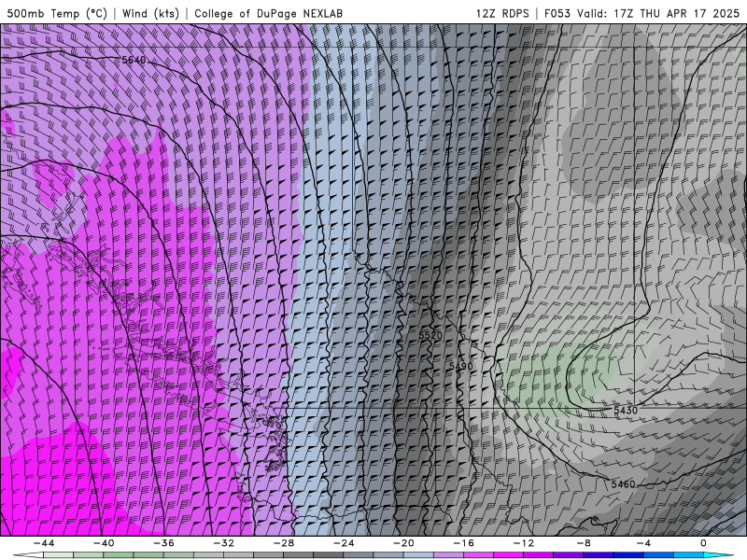This screenshot has width=747, height=560.
Task: Click the -40 colorbar scale label
Action: (104, 543)
